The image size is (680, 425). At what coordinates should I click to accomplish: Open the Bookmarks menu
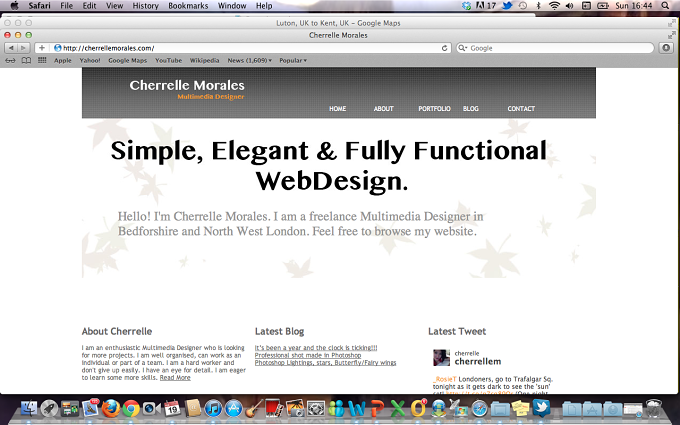[x=188, y=6]
